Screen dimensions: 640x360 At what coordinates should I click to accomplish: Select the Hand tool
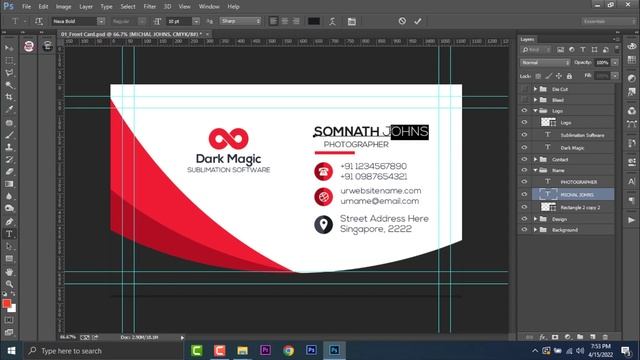click(9, 272)
